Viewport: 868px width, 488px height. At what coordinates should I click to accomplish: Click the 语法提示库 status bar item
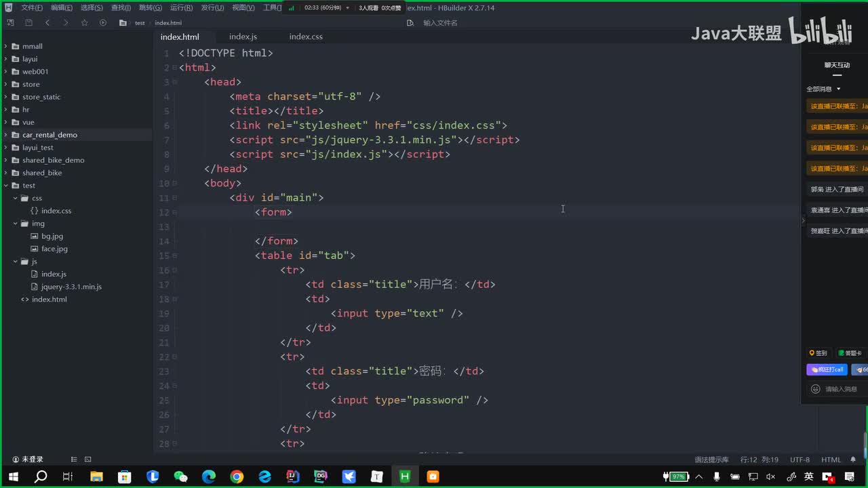711,460
